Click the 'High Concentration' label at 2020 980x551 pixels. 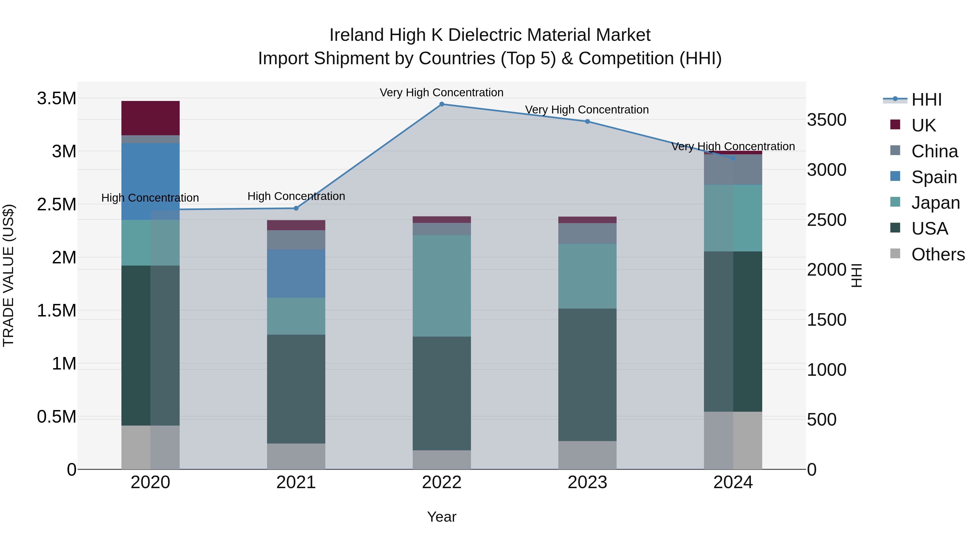pos(150,198)
